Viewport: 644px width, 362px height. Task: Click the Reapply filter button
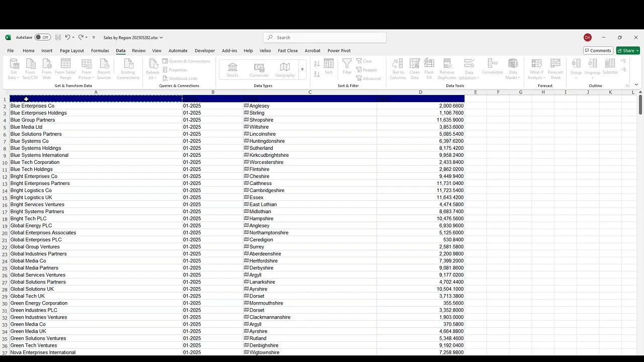367,70
